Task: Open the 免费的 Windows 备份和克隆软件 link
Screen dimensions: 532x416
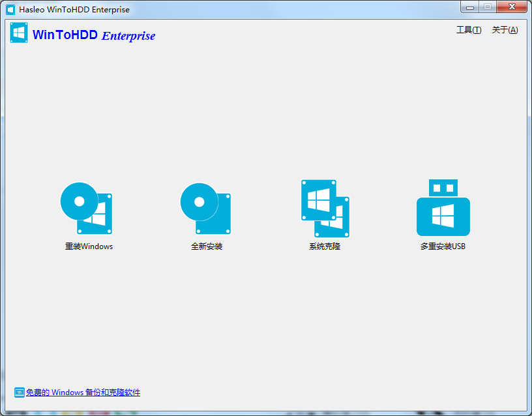Action: click(x=83, y=393)
